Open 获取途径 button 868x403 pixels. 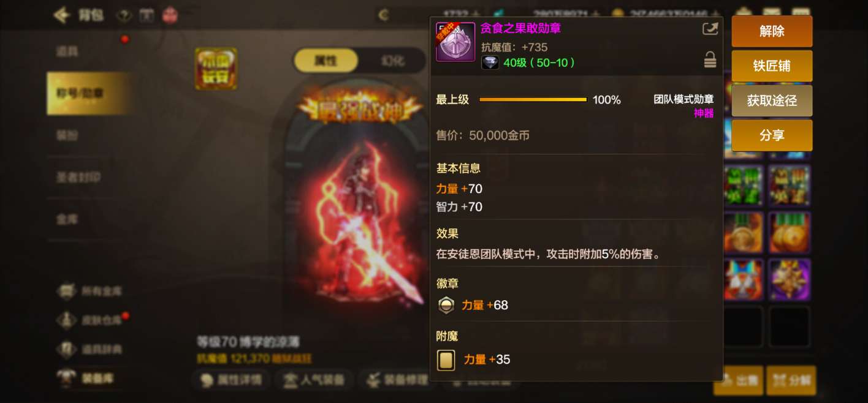(772, 100)
